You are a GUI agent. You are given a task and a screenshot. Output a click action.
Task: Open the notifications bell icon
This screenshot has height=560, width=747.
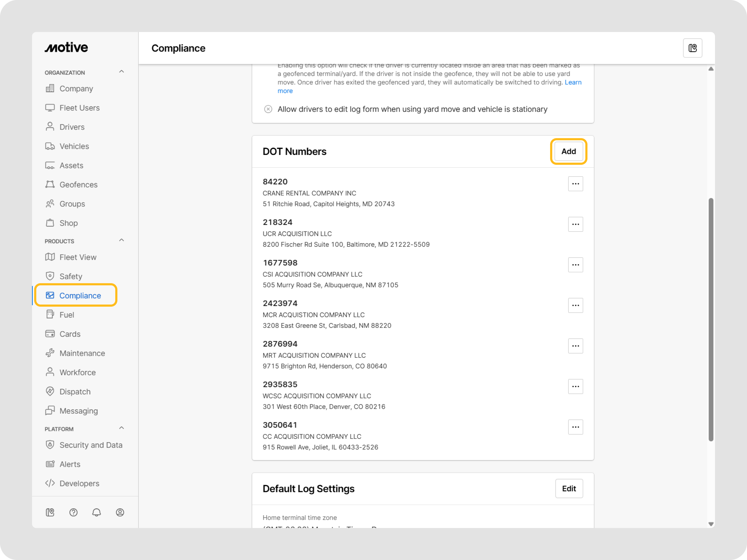click(x=97, y=513)
